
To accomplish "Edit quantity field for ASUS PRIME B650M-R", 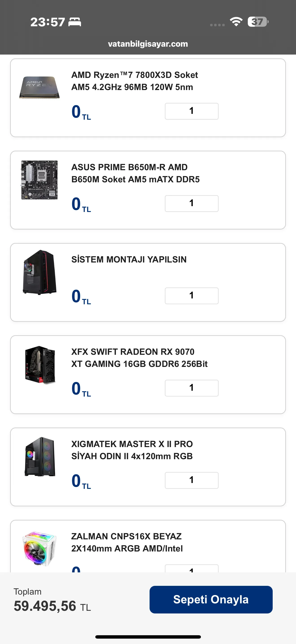I will (192, 203).
